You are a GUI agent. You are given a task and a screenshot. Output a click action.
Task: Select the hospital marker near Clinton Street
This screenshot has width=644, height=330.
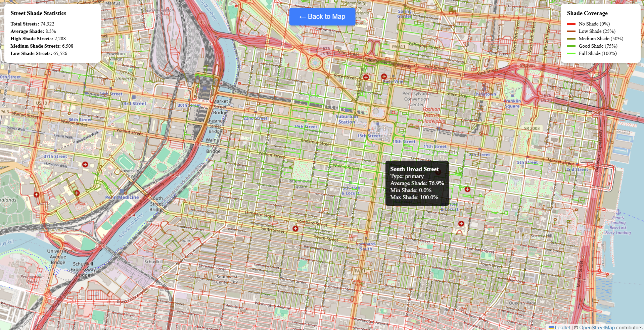pyautogui.click(x=461, y=223)
